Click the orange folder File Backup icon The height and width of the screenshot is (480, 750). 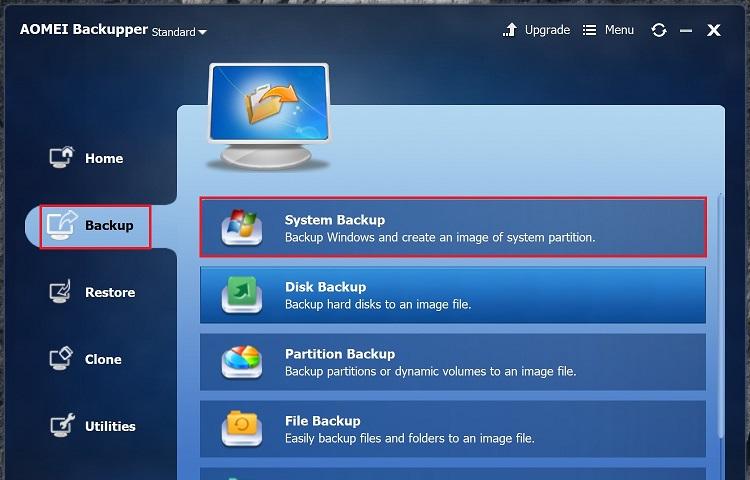coord(242,429)
